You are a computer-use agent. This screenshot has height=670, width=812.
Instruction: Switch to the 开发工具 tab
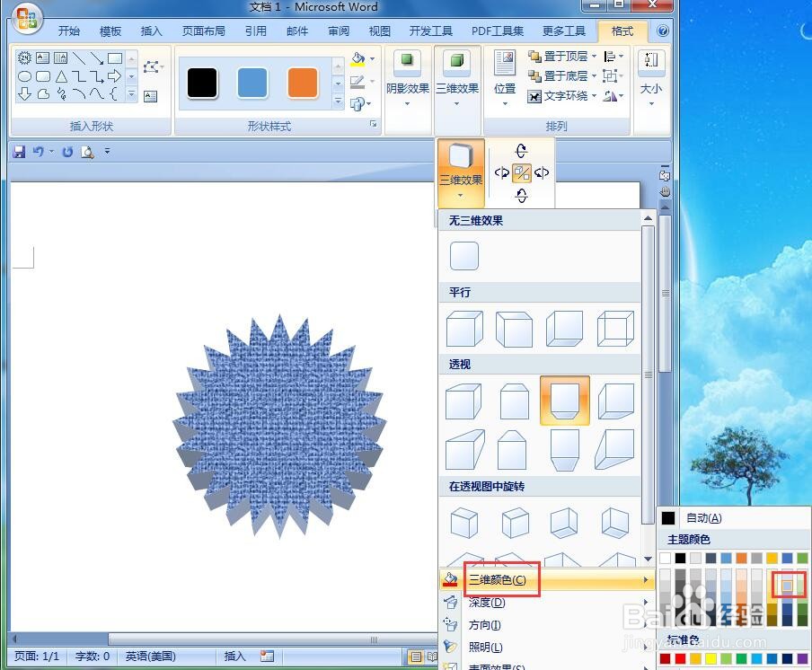430,31
